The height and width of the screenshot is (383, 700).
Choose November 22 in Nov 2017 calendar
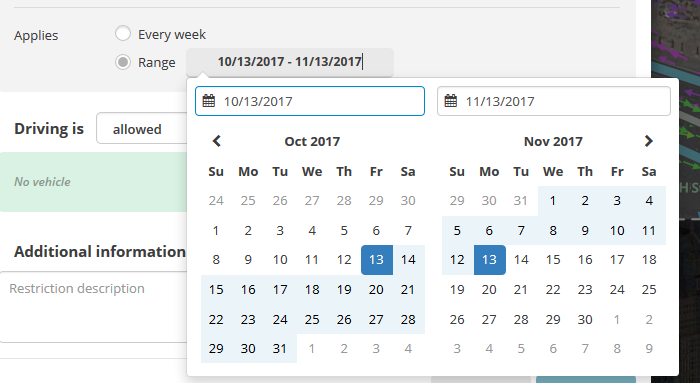point(553,290)
